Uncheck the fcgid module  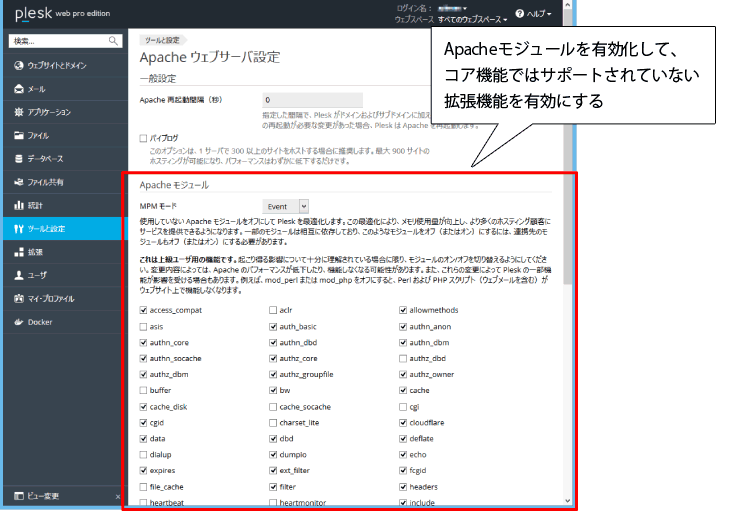(403, 471)
